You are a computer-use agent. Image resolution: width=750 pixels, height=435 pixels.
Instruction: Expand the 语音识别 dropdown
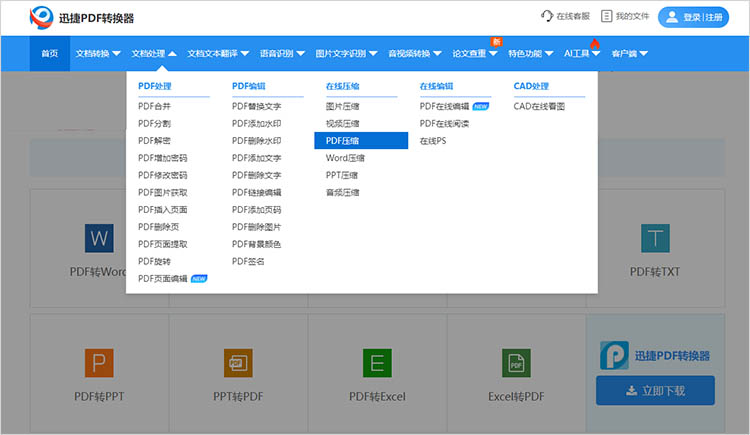(x=282, y=54)
